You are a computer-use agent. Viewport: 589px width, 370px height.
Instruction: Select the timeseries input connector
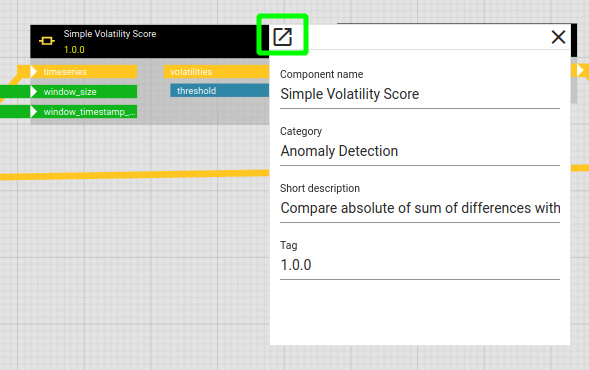click(83, 72)
